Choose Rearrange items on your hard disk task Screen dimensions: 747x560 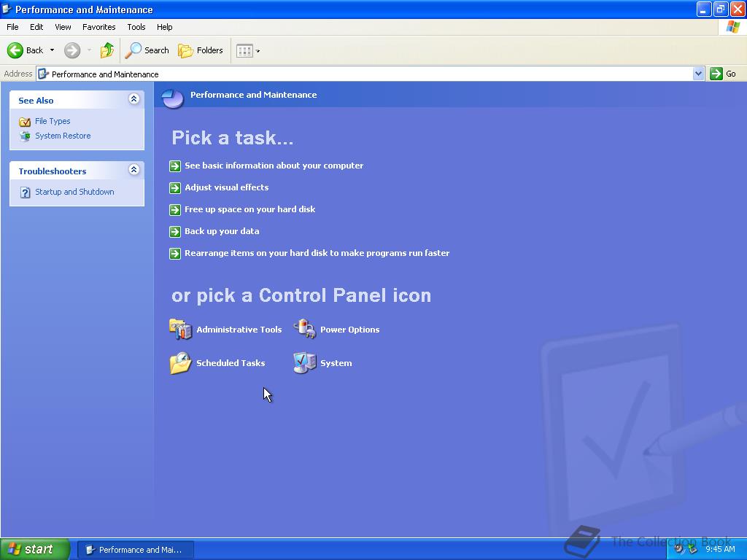point(317,253)
